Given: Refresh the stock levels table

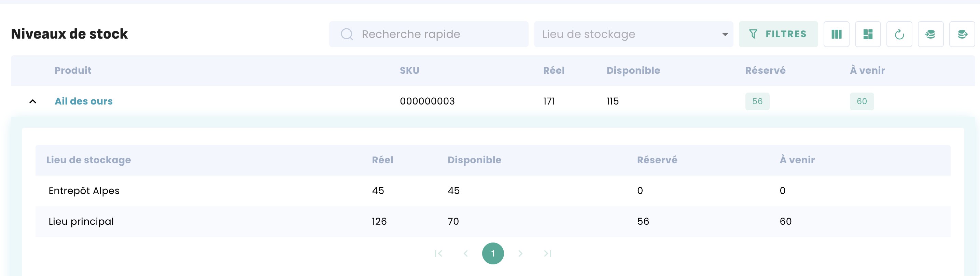Looking at the screenshot, I should coord(899,34).
